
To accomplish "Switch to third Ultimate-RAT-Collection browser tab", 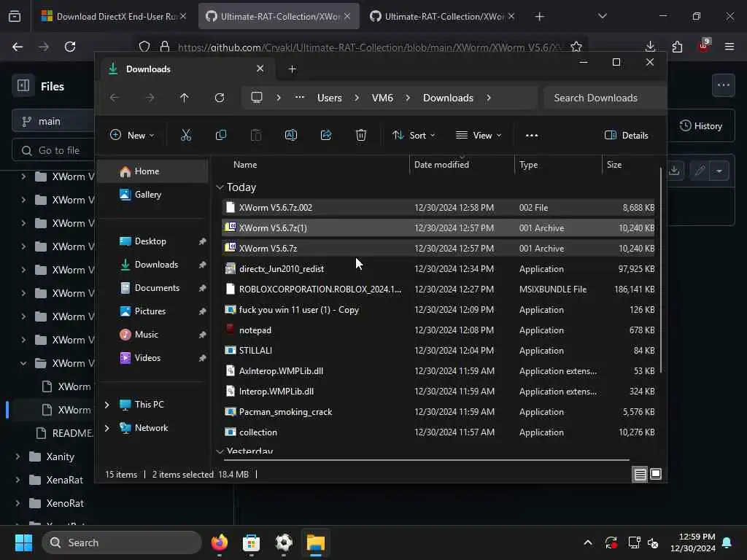I will (442, 17).
